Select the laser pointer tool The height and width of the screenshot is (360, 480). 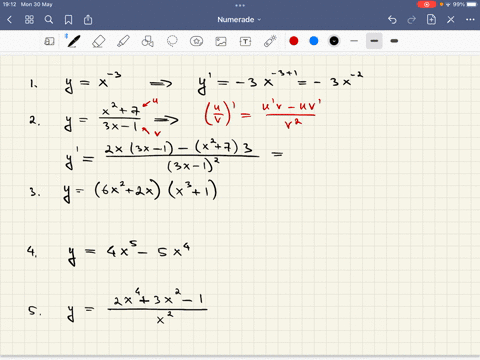coord(270,41)
